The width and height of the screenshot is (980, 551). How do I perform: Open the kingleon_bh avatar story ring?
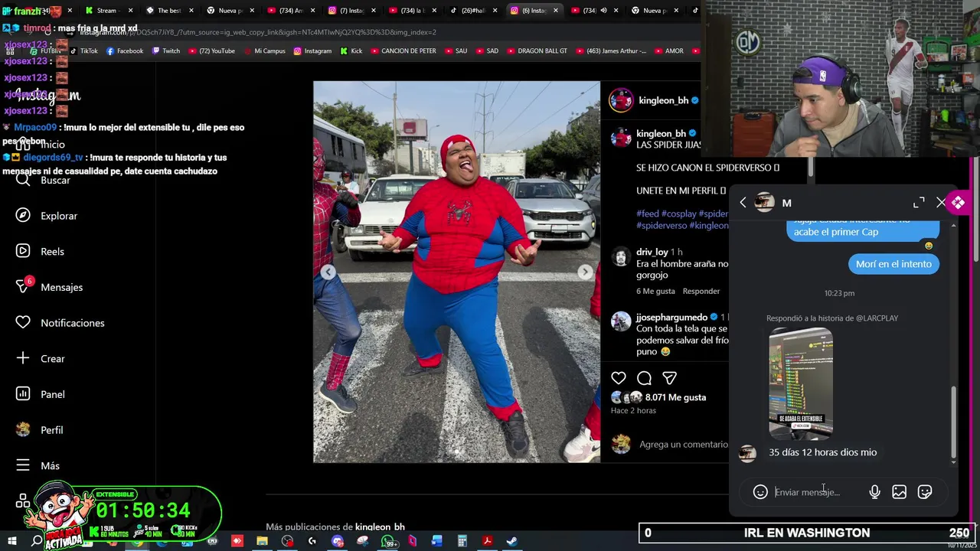621,100
